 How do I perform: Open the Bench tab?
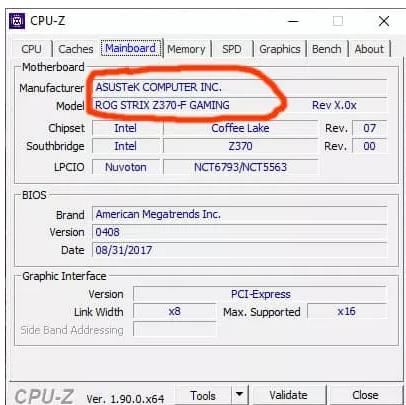327,49
